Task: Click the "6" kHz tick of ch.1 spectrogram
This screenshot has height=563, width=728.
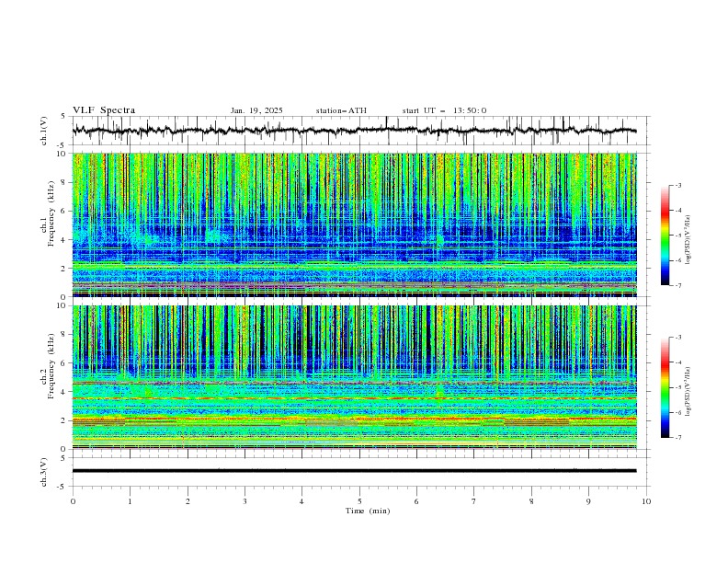Action: click(64, 211)
